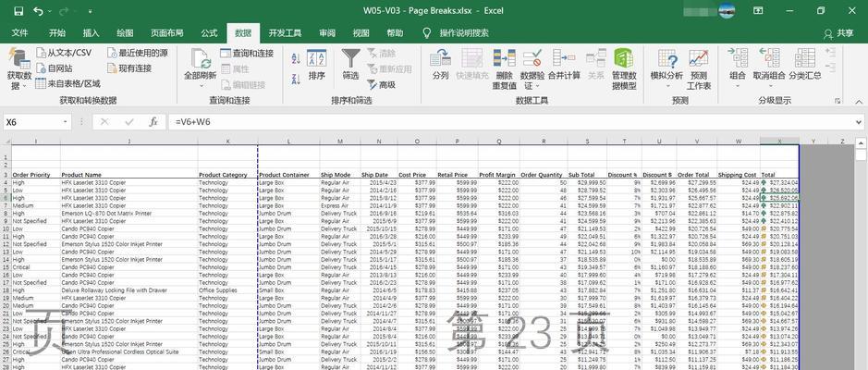Click vertical scrollbar up arrow

pos(861,143)
